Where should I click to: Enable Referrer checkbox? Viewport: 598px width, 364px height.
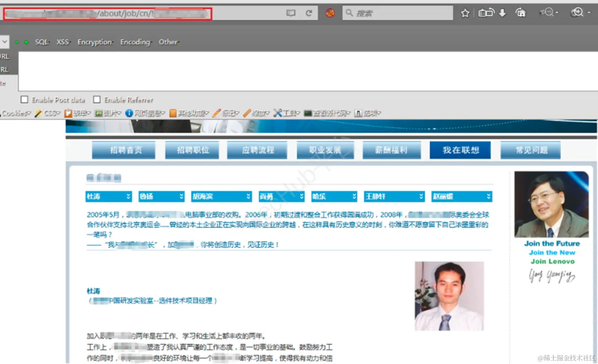[97, 99]
